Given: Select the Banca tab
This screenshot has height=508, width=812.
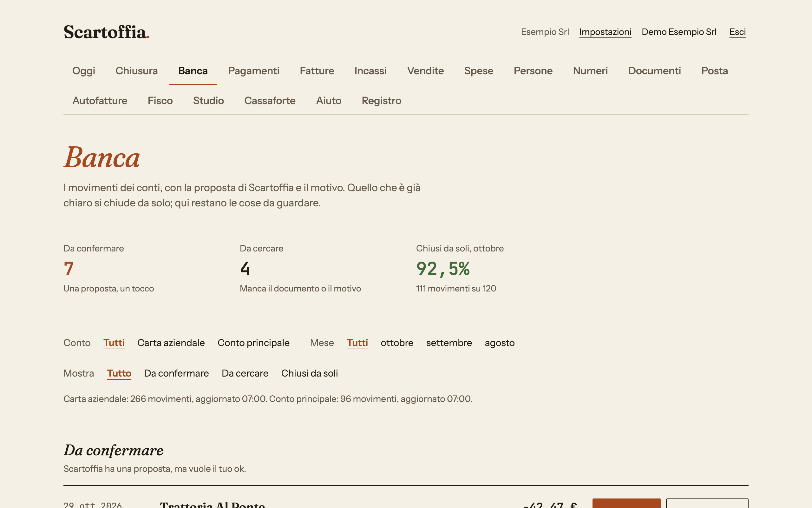Looking at the screenshot, I should (x=193, y=70).
